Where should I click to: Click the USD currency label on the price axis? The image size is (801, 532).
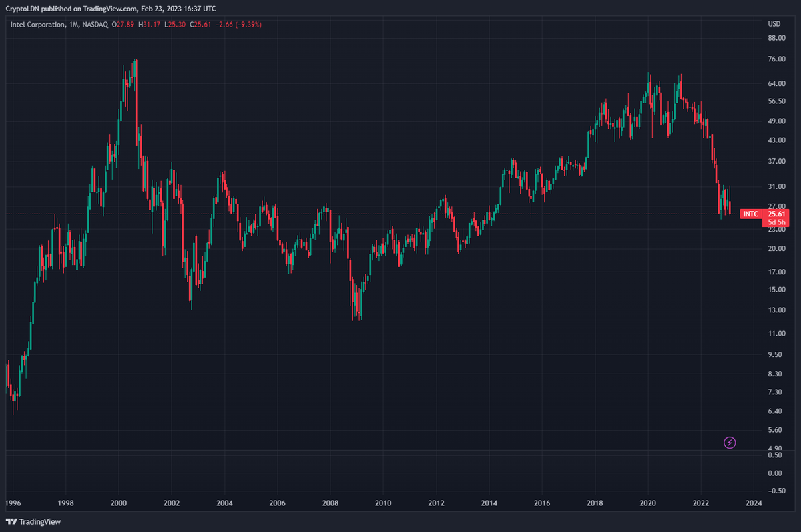(774, 24)
